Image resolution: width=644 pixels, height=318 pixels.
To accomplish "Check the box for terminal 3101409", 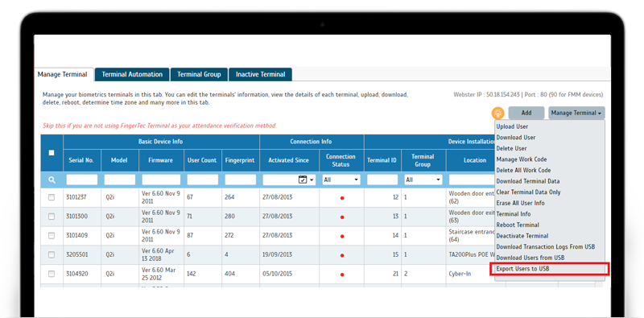I will [x=52, y=235].
